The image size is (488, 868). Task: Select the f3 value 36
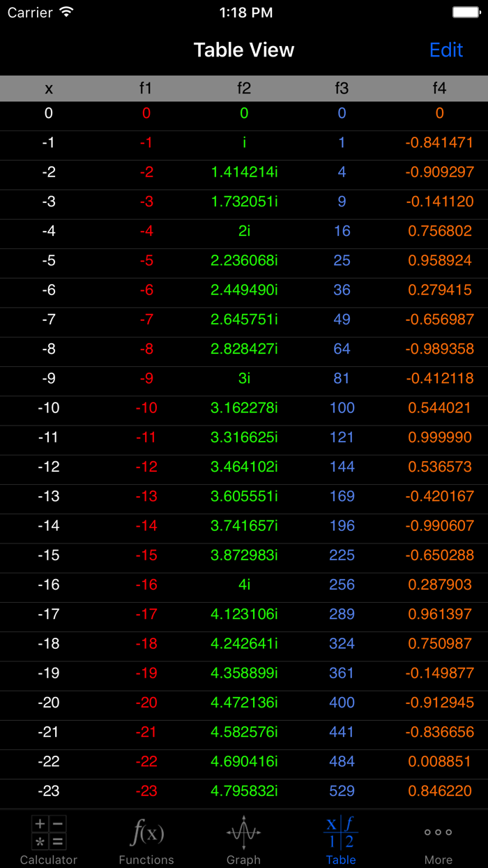coord(342,290)
